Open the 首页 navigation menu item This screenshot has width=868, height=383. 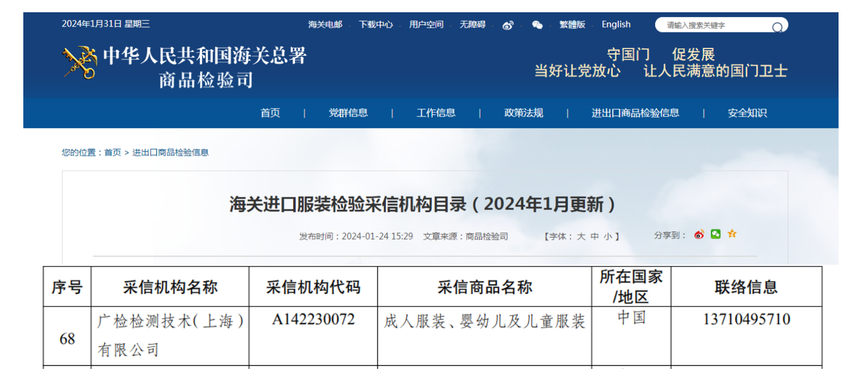pos(270,113)
